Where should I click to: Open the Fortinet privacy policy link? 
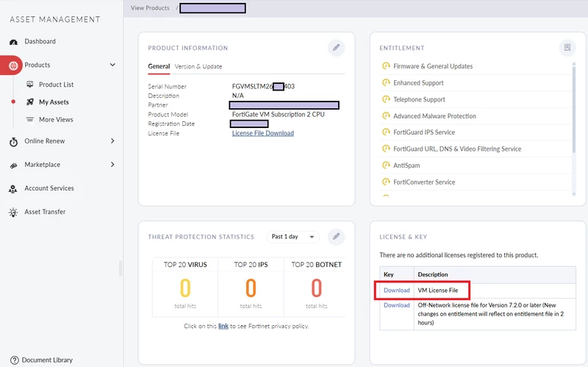click(223, 326)
